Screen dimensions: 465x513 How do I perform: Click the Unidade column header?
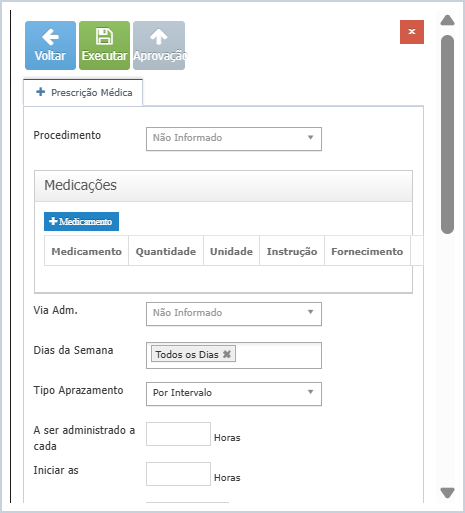(231, 251)
